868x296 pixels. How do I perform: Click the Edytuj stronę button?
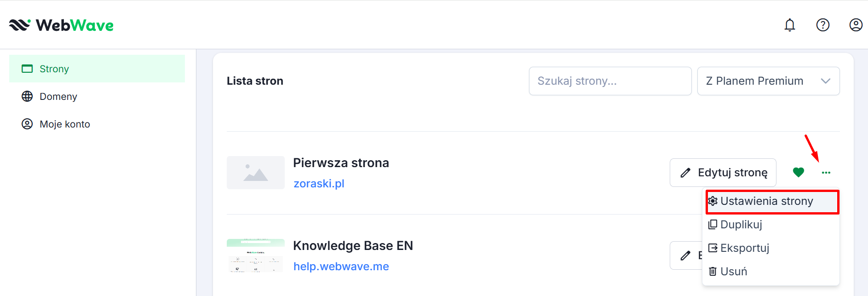coord(723,173)
